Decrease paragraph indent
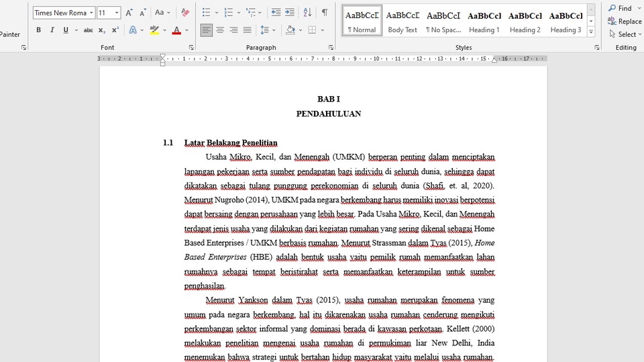 point(276,13)
